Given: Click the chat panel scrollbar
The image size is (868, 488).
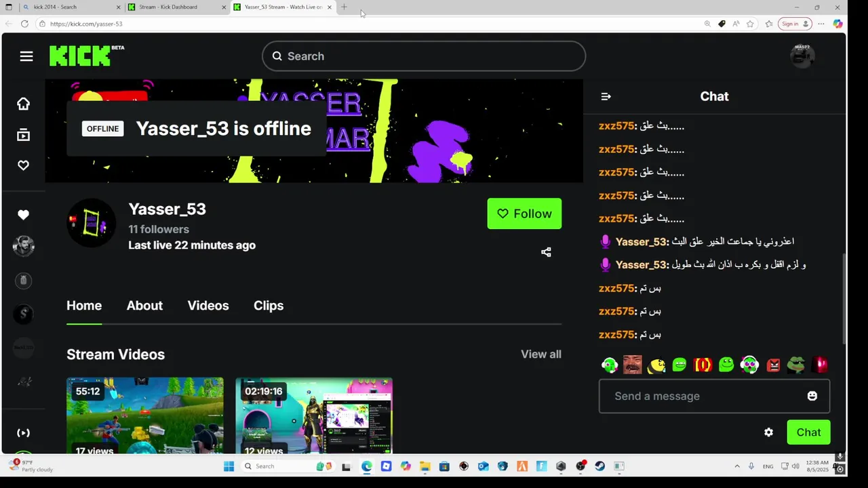Looking at the screenshot, I should point(844,298).
